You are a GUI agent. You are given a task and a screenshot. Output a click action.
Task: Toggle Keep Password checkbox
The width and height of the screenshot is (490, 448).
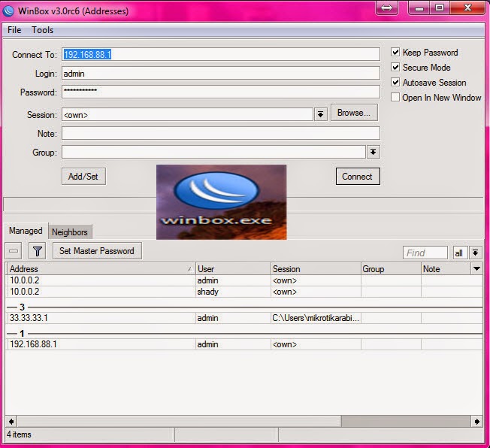point(395,52)
